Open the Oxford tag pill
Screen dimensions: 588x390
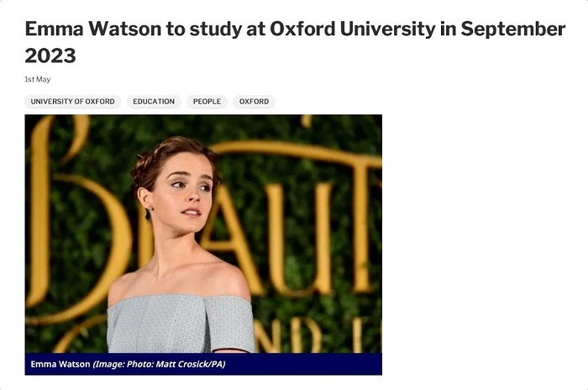(254, 102)
